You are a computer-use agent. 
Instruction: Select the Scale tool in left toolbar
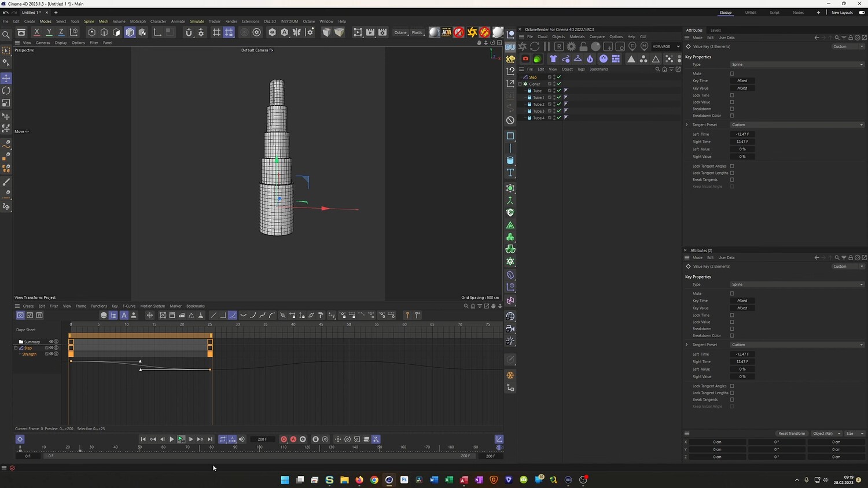point(6,103)
